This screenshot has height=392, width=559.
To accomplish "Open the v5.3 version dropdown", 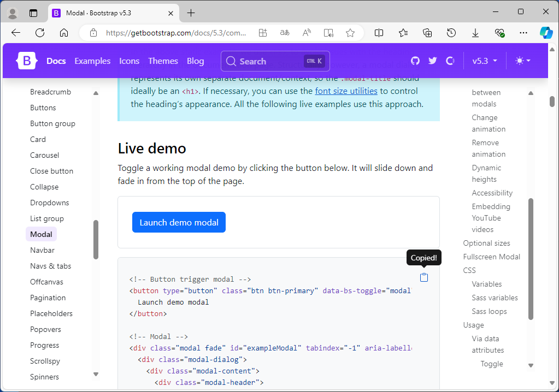I will click(485, 61).
